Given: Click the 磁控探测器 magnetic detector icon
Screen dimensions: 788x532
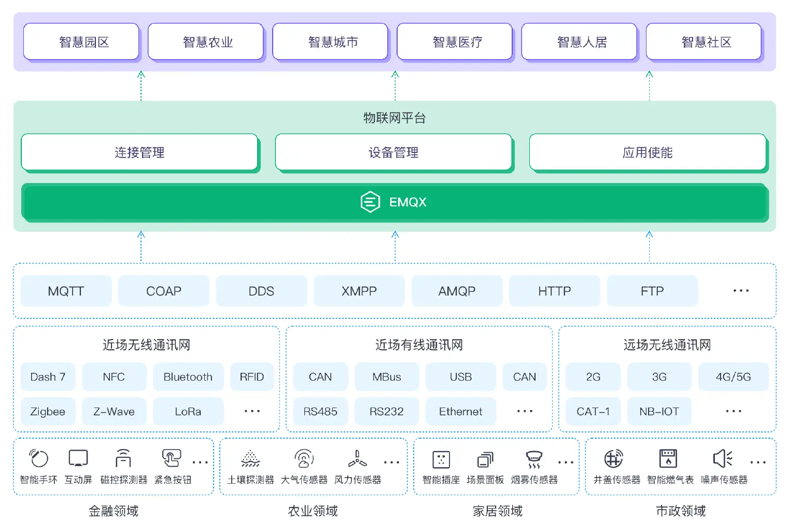Looking at the screenshot, I should coord(123,458).
